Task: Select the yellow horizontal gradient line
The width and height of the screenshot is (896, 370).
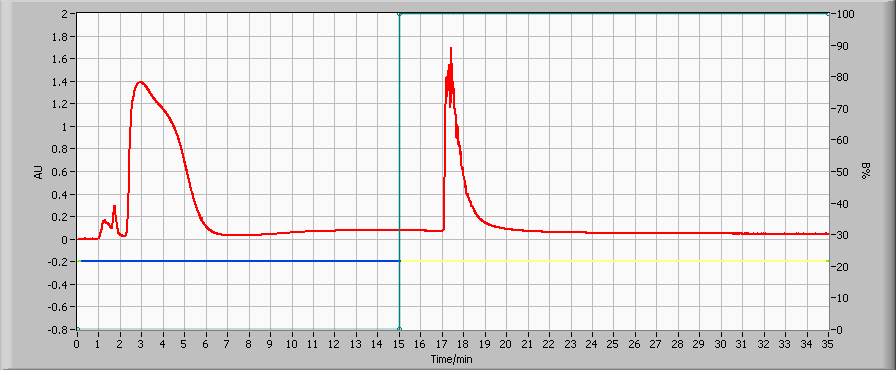Action: coord(614,261)
